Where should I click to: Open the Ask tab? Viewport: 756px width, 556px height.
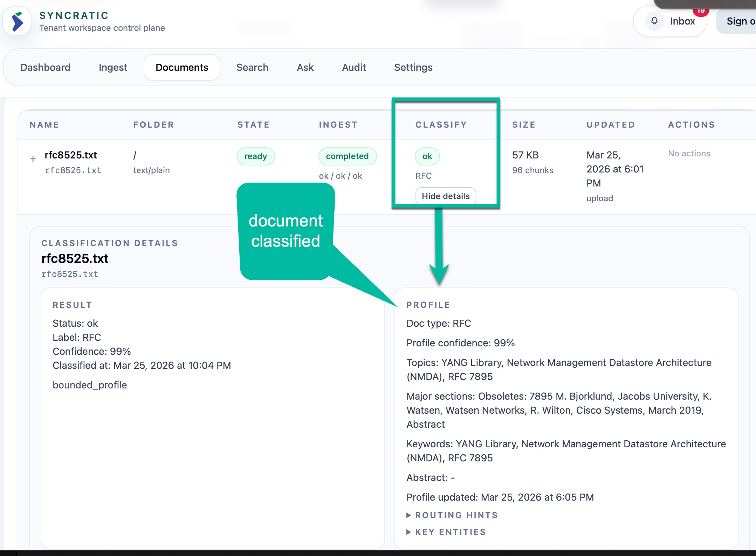click(x=305, y=67)
